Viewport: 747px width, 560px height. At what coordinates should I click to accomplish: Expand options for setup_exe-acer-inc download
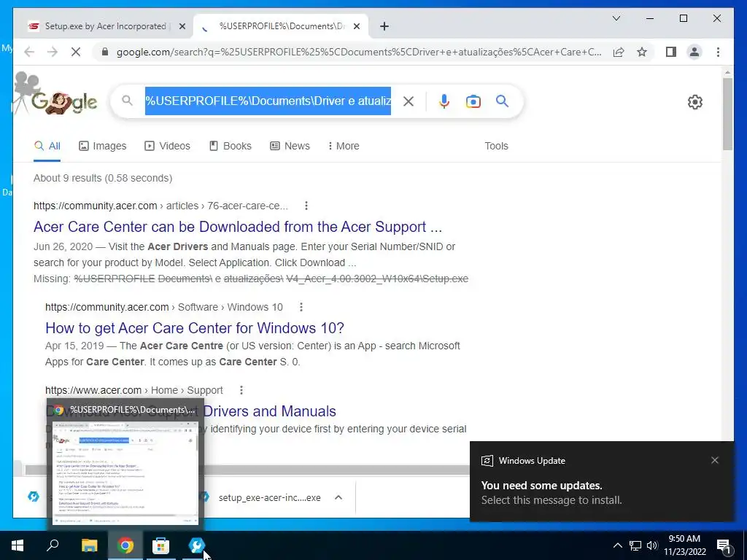coord(338,497)
